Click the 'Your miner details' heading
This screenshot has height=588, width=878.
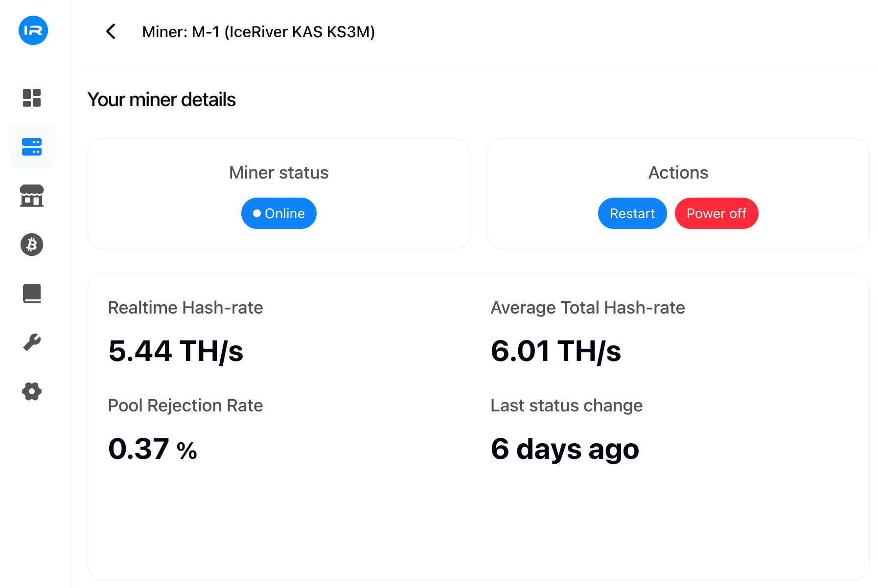point(162,100)
